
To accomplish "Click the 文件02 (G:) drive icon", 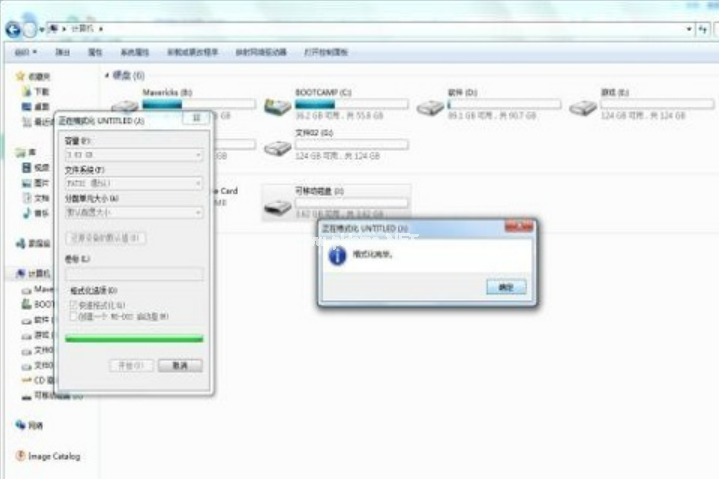I will 277,148.
